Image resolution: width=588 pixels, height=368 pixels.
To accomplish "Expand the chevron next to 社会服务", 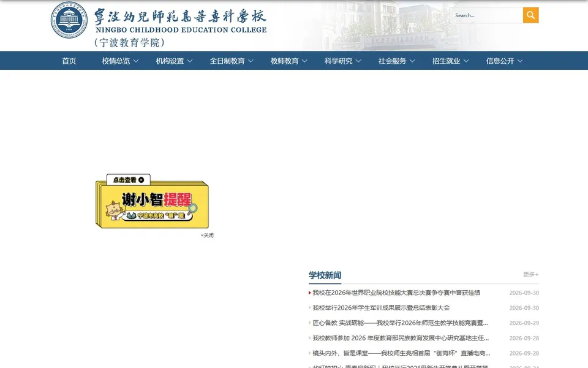I will point(412,61).
